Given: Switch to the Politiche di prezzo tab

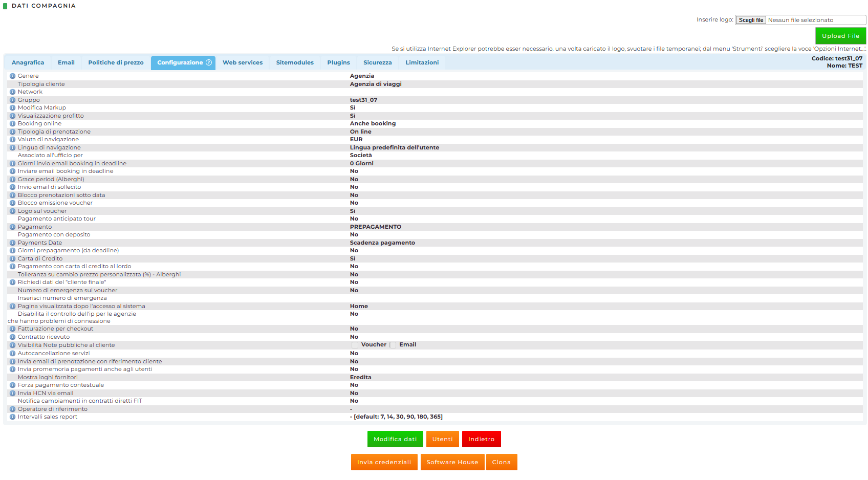Looking at the screenshot, I should pos(116,63).
